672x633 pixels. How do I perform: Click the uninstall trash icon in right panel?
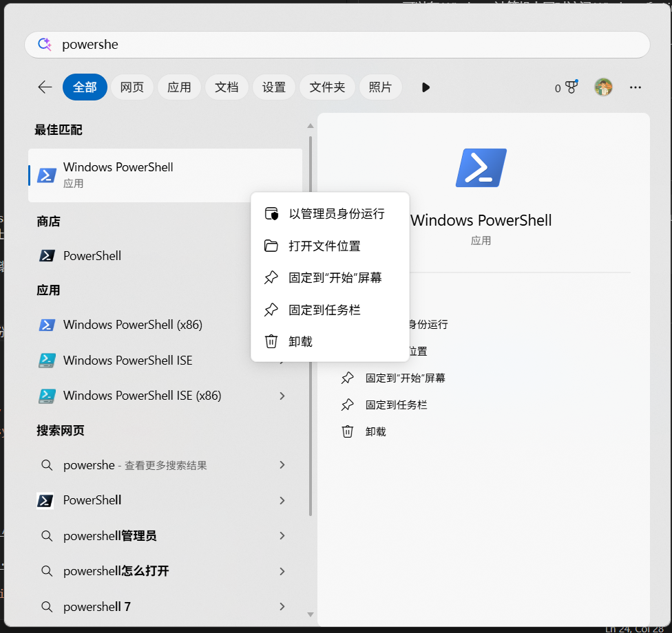348,431
